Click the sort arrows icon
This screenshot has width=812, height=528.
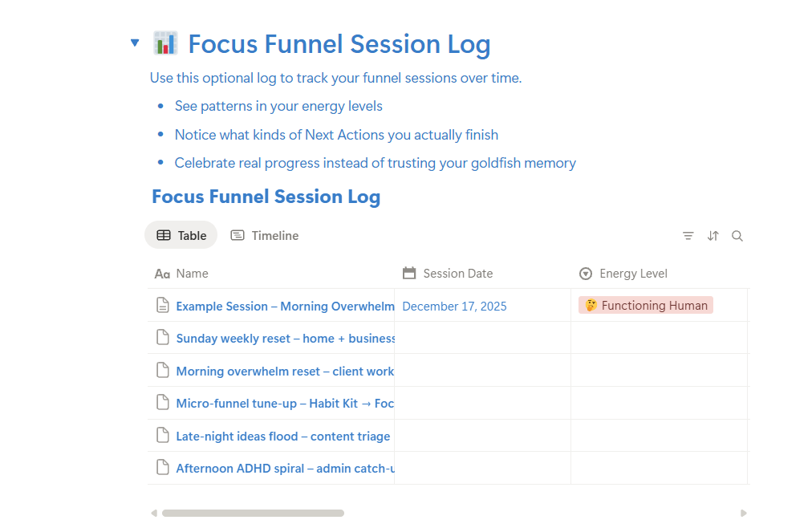(713, 235)
